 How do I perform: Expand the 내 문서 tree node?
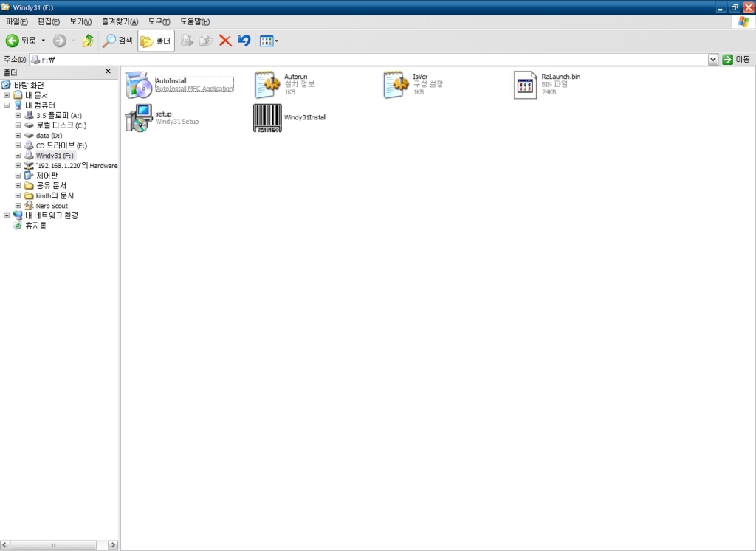7,95
